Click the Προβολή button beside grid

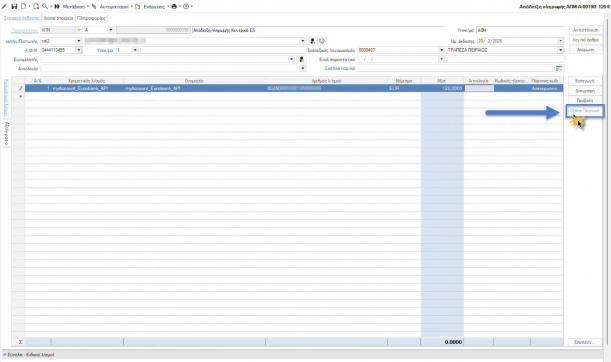tap(585, 101)
